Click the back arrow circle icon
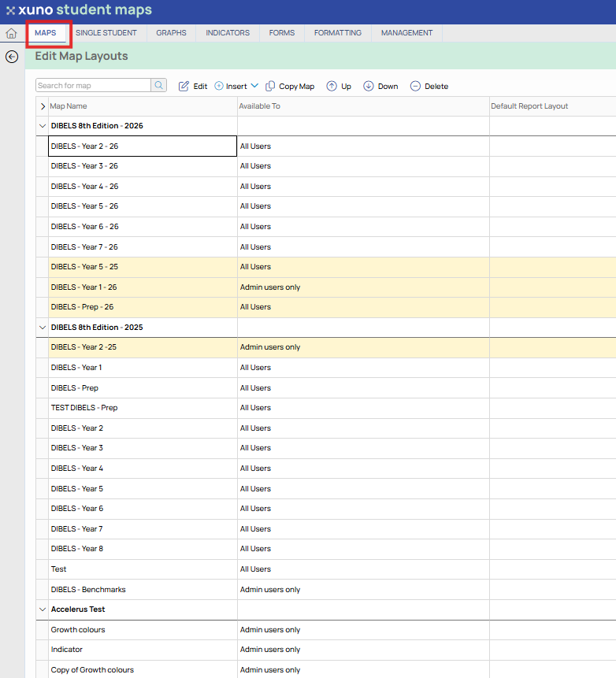 coord(12,57)
